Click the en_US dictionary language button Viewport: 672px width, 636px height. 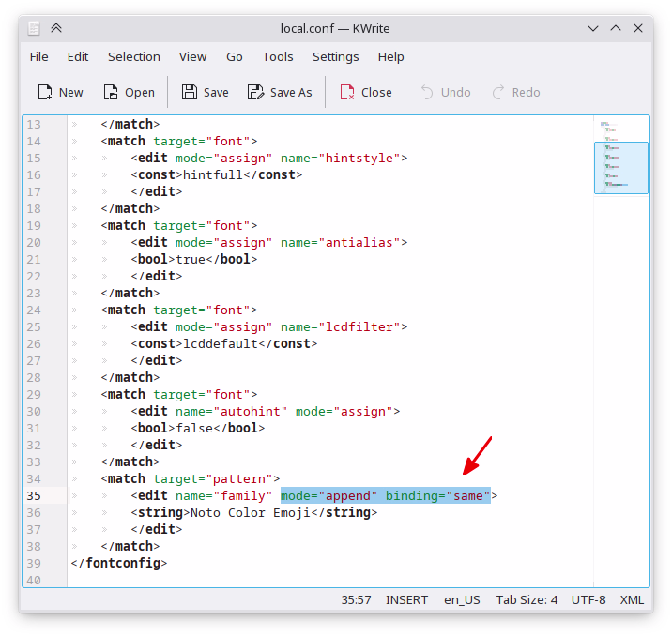tap(462, 599)
